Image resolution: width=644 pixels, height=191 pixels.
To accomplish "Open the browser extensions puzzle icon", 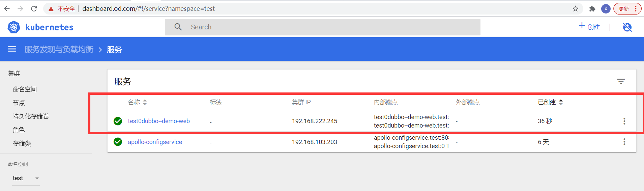I will coord(592,9).
